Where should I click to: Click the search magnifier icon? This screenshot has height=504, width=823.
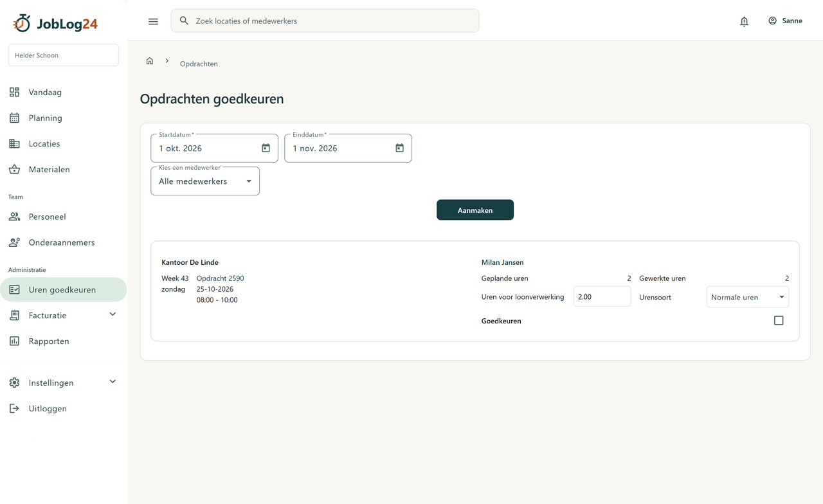(184, 21)
